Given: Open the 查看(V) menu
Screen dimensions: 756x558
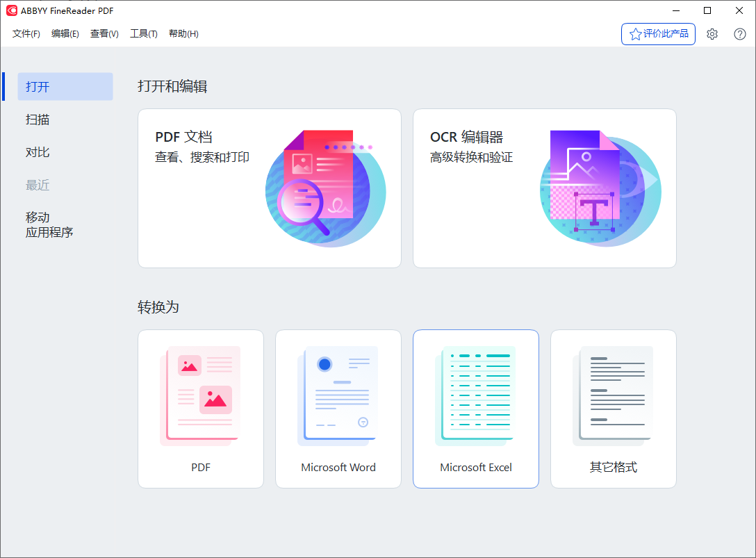Looking at the screenshot, I should pyautogui.click(x=104, y=34).
